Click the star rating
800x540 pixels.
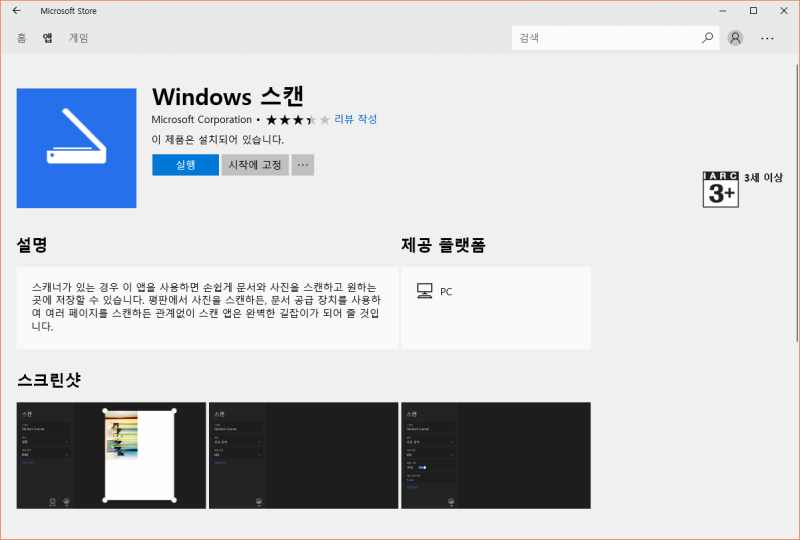point(297,120)
